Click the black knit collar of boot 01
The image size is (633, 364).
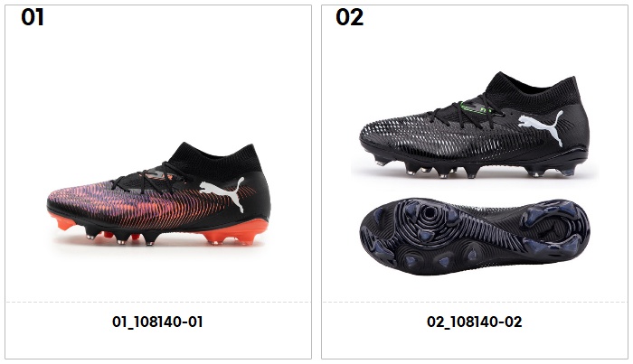click(x=216, y=158)
